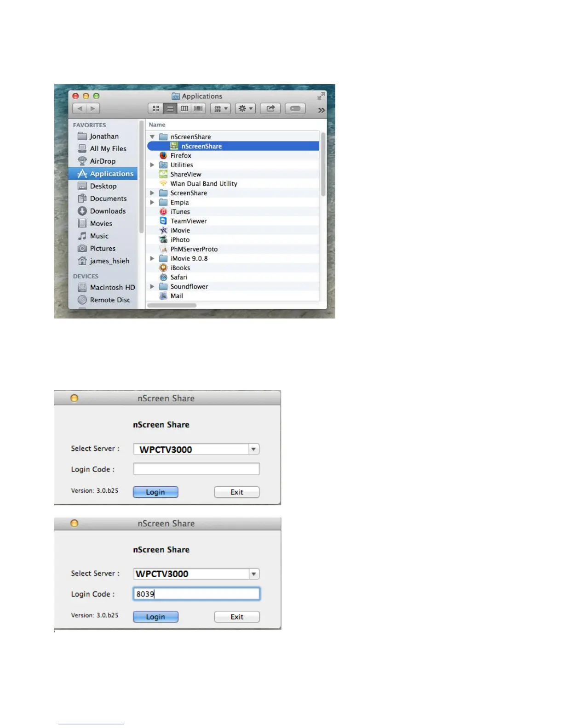Switch Finder to column view
563x728 pixels.
pyautogui.click(x=184, y=108)
